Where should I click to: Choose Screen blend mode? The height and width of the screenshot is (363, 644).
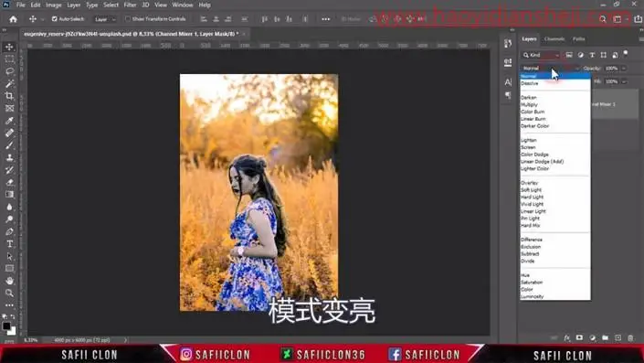click(x=528, y=147)
